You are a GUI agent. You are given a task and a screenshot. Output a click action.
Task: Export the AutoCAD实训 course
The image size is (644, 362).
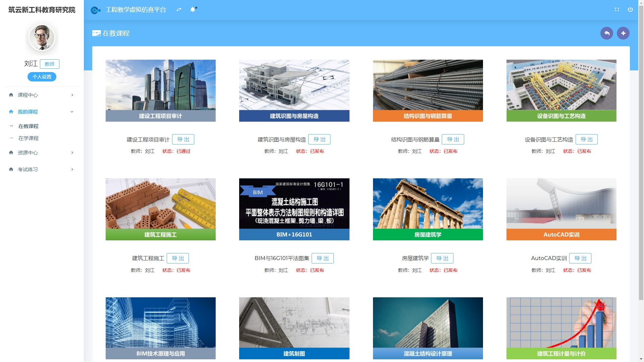[x=580, y=258]
